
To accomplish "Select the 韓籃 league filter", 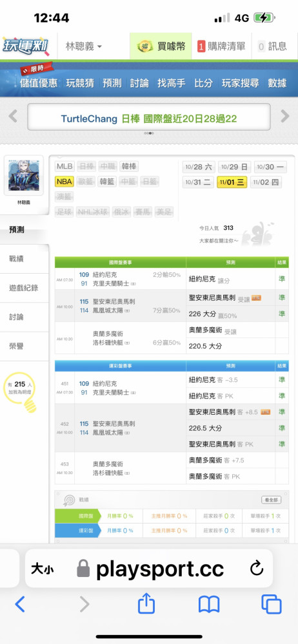I will coord(108,182).
